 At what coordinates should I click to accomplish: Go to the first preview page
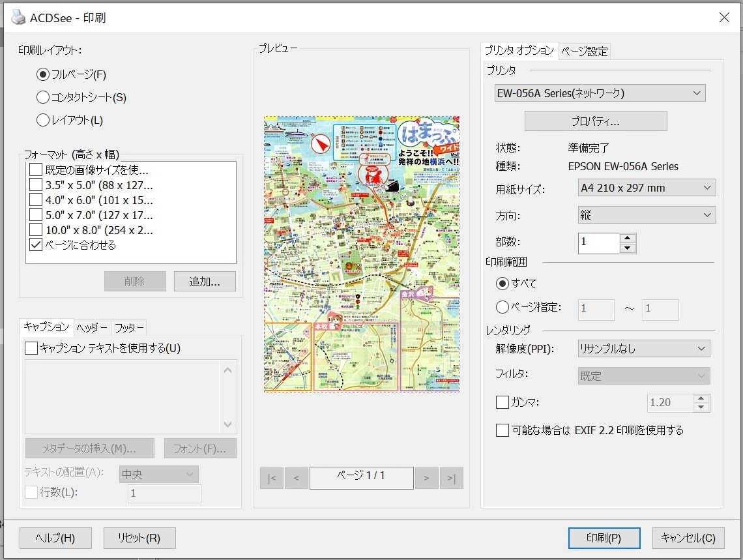click(x=272, y=478)
